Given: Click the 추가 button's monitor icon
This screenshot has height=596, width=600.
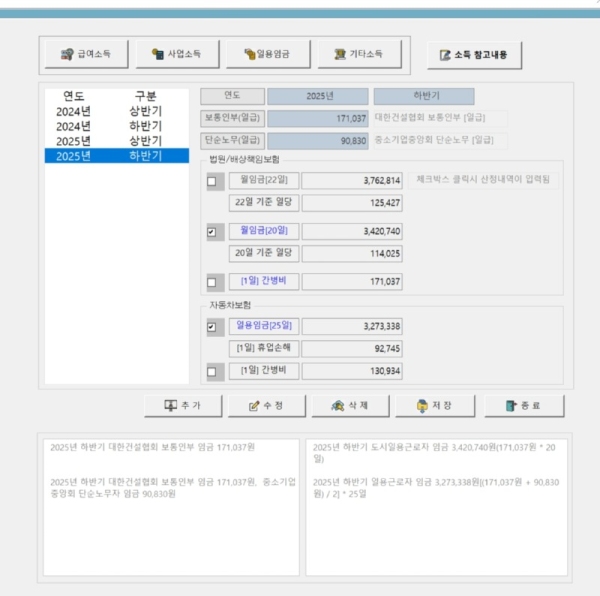Looking at the screenshot, I should (x=170, y=405).
